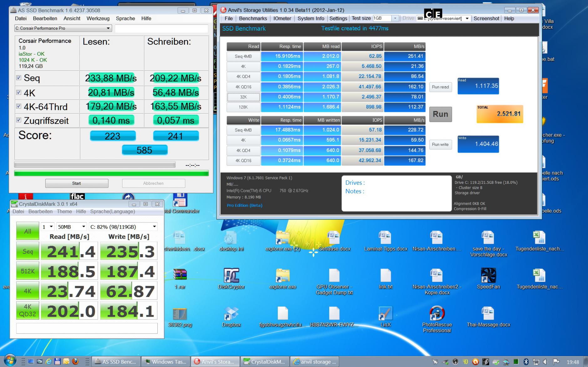Screen dimensions: 588x367
Task: Open the Ansicht menu in AS SSD
Action: coord(72,18)
